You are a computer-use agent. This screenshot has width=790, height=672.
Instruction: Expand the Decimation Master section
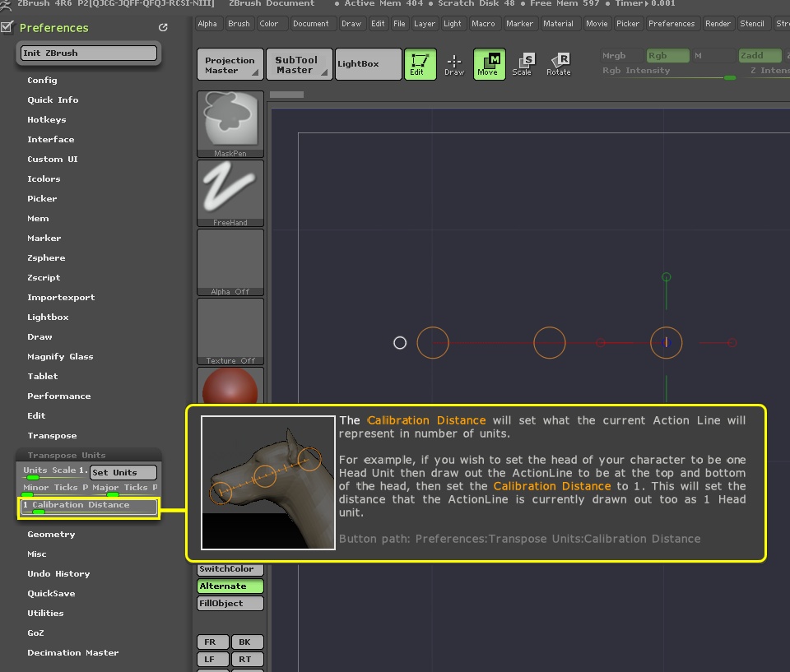click(x=73, y=652)
